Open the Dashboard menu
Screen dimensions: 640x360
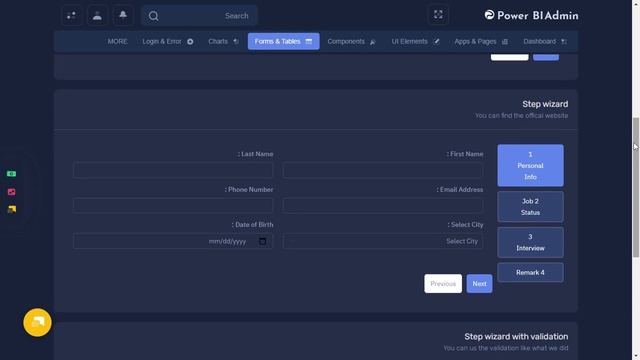coord(545,42)
